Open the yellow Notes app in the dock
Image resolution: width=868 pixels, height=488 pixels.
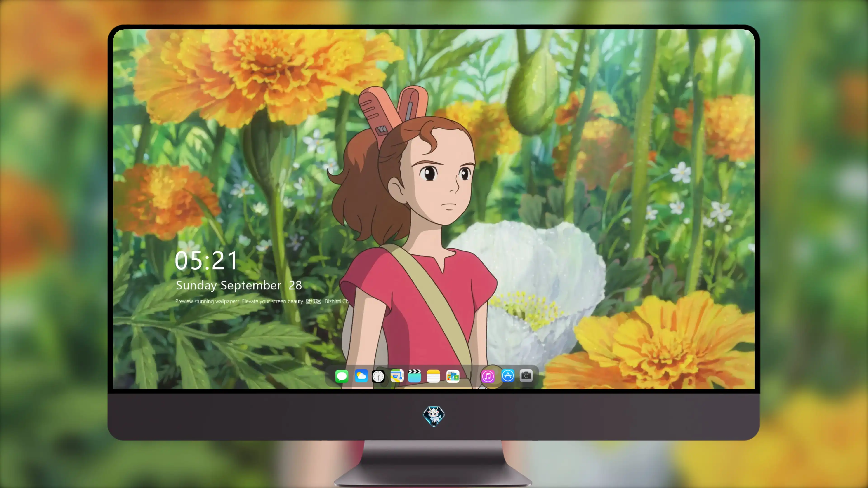coord(433,376)
